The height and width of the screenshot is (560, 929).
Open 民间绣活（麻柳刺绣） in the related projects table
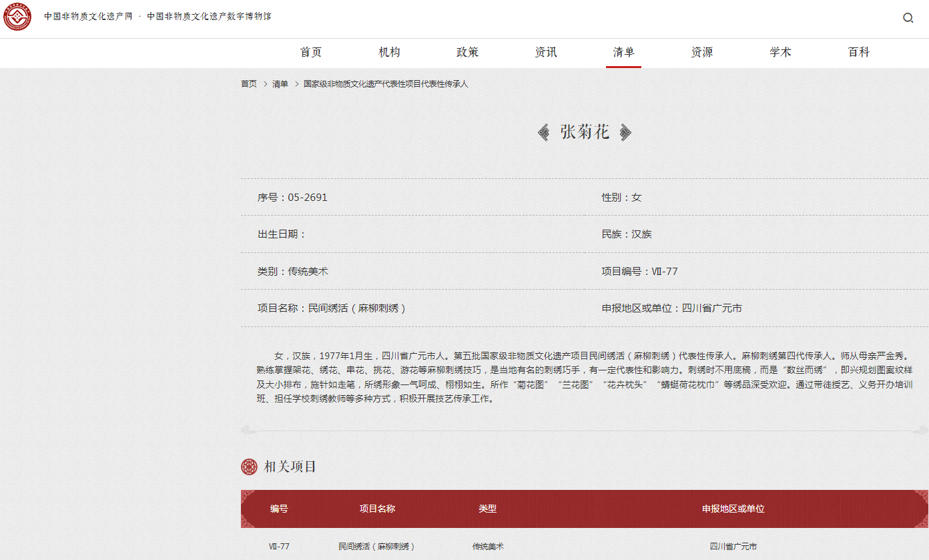click(376, 546)
